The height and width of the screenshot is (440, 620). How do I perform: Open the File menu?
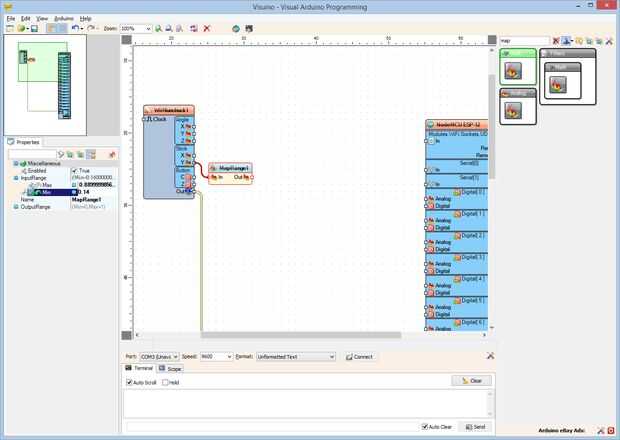11,19
